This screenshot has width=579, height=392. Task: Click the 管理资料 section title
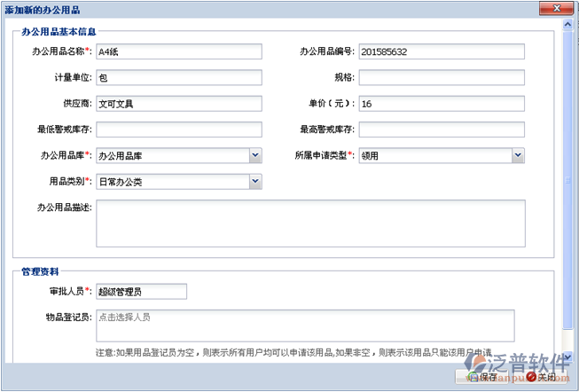[40, 272]
